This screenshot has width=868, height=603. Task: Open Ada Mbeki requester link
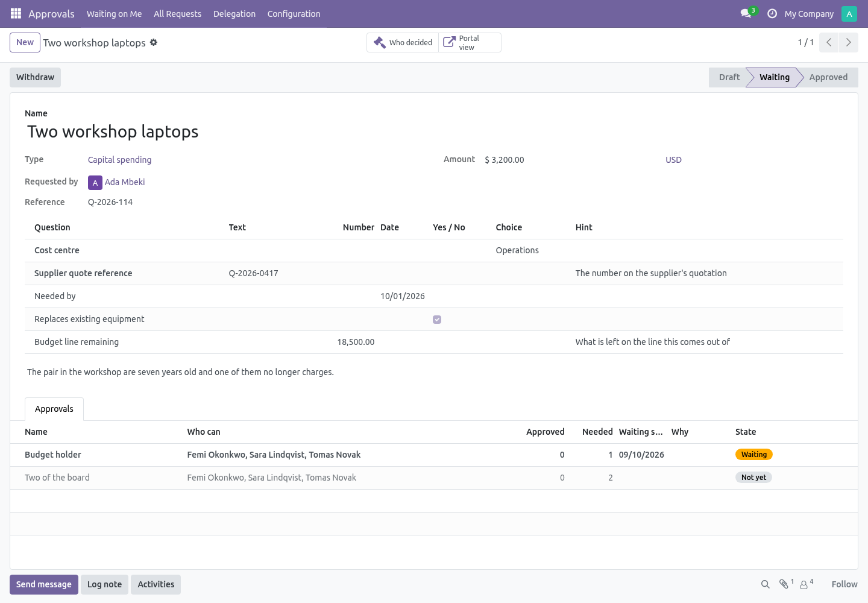125,182
